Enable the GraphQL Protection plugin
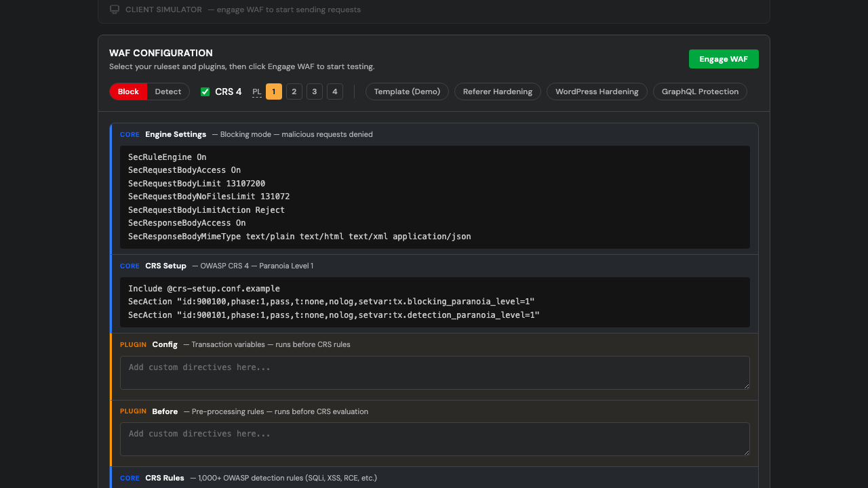Viewport: 868px width, 488px height. tap(700, 91)
